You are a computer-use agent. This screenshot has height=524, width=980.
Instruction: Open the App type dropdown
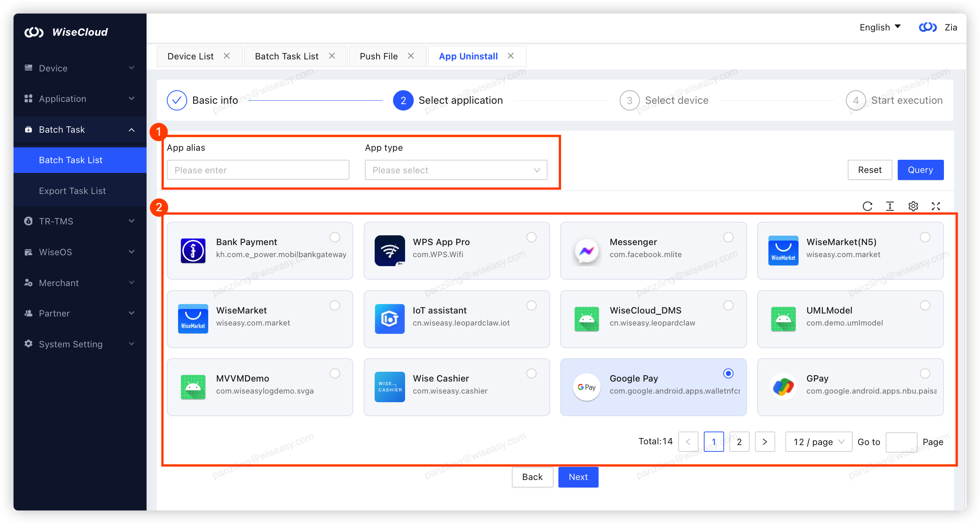456,170
